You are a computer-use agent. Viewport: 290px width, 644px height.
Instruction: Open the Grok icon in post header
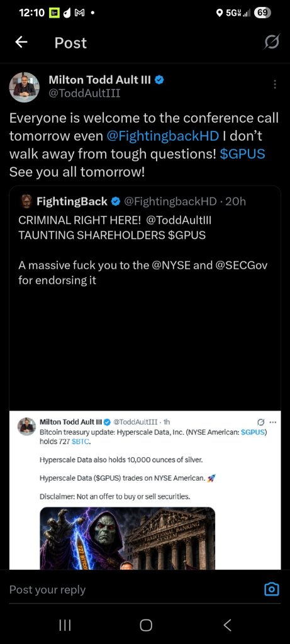(272, 42)
